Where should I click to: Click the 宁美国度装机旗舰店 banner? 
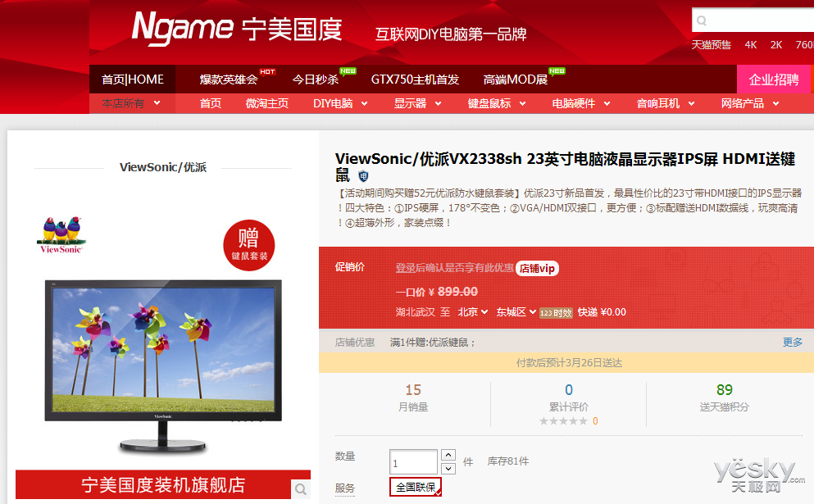point(163,485)
